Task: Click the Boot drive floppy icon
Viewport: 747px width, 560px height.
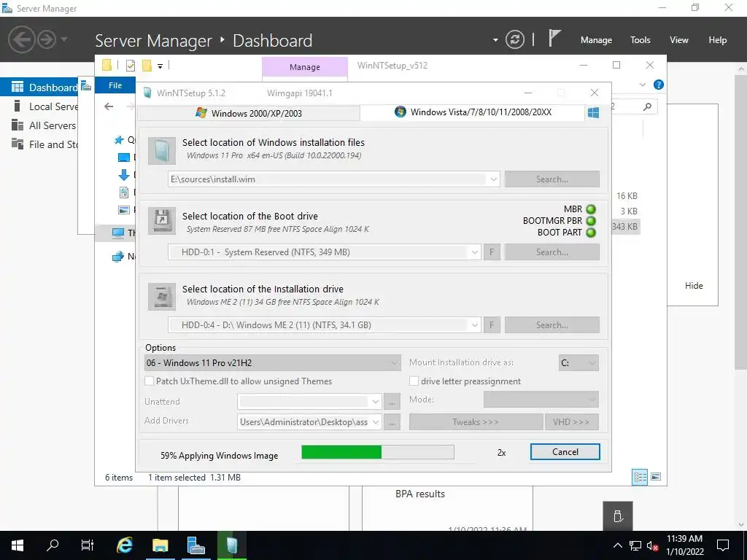Action: click(162, 220)
